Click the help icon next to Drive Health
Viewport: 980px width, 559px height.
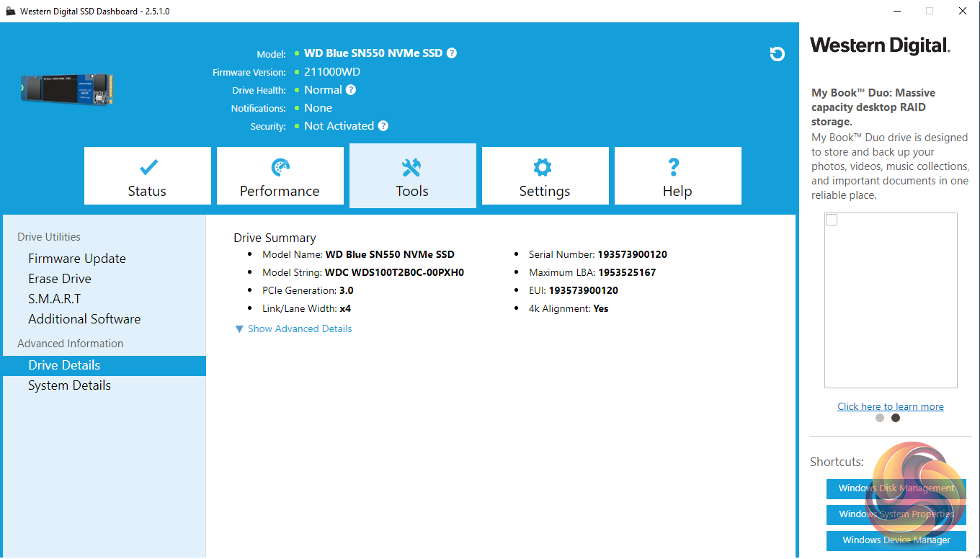click(x=351, y=90)
